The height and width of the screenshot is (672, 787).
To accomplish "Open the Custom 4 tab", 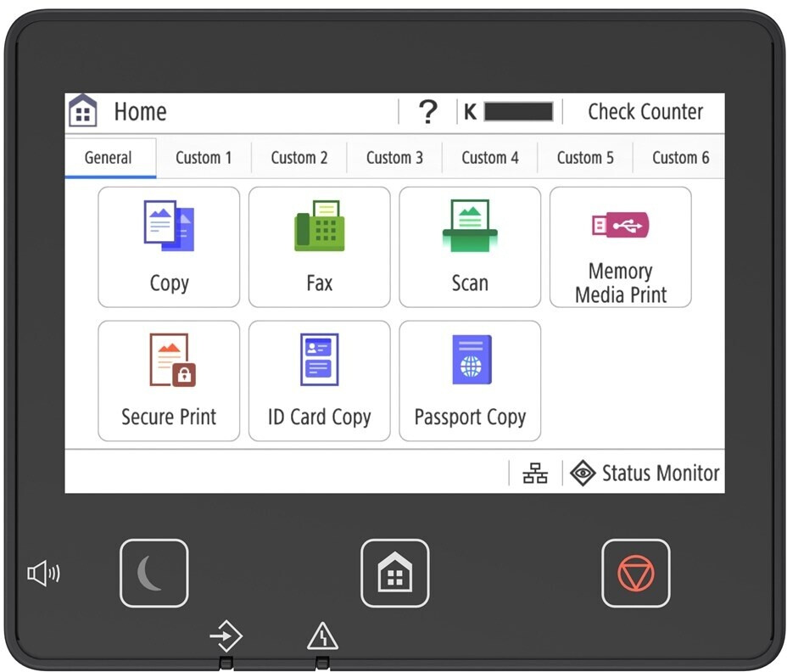I will point(490,158).
